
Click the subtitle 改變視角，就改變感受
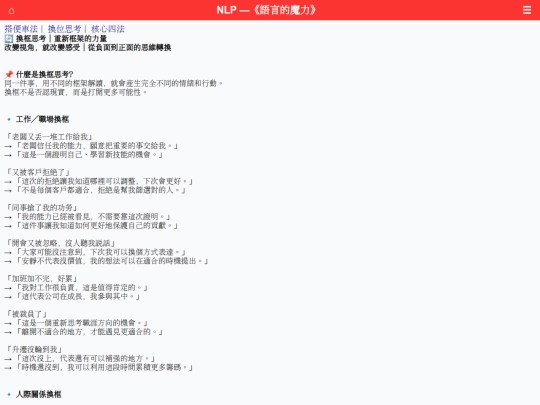pos(42,48)
